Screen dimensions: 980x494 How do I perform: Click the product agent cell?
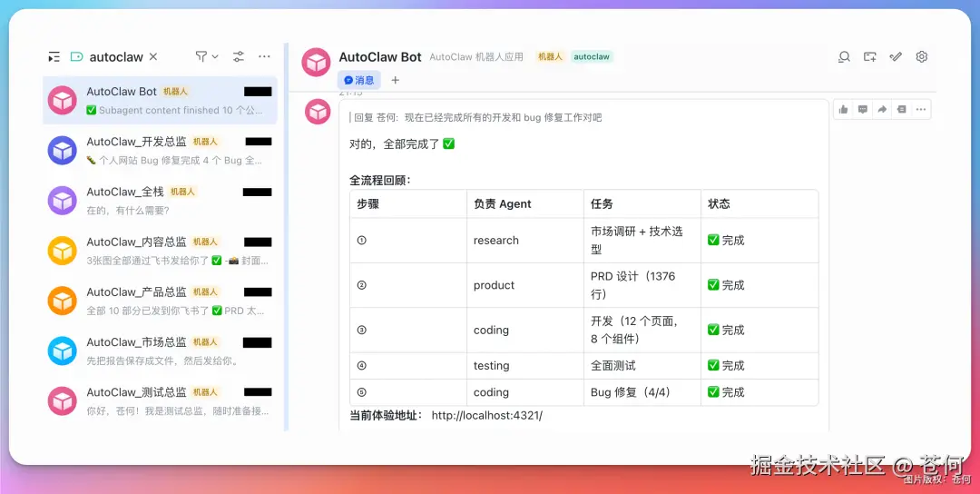pos(525,285)
